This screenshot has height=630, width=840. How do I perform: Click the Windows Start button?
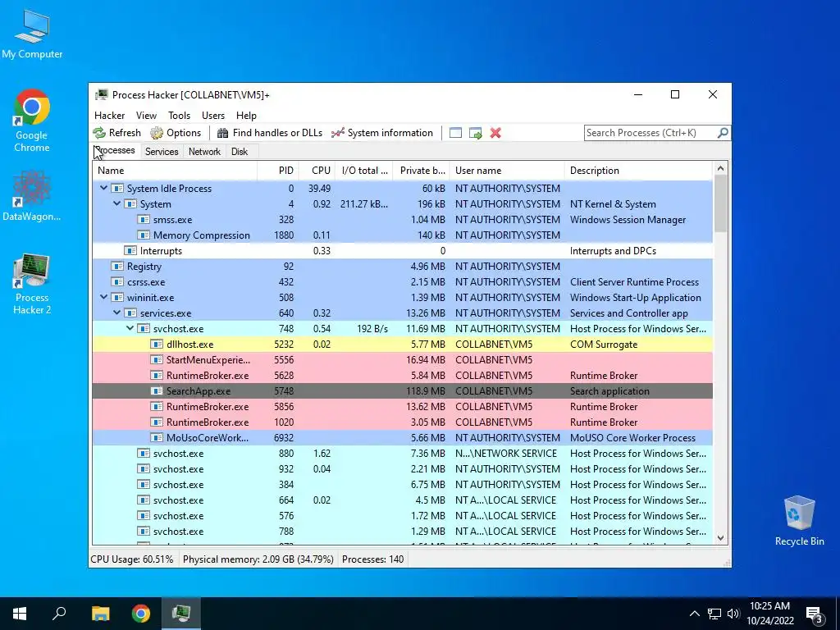coord(20,614)
